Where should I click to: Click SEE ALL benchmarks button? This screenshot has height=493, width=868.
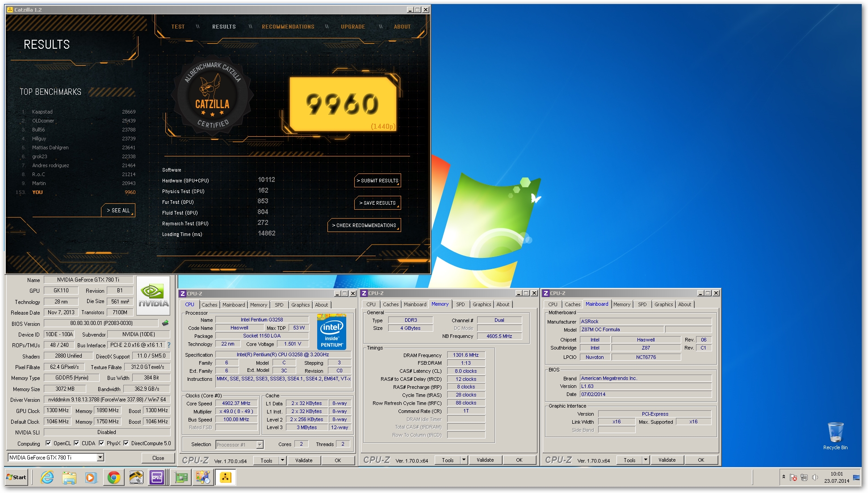(118, 211)
